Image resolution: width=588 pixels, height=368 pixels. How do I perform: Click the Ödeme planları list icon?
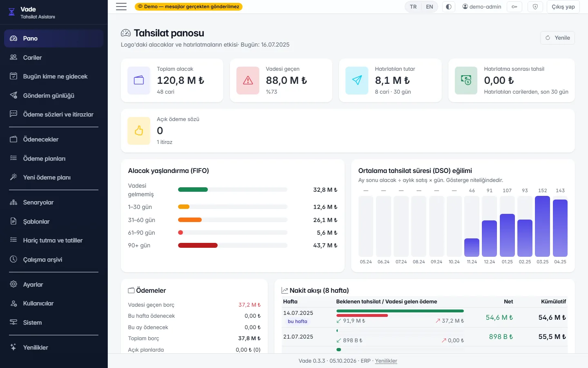point(13,158)
